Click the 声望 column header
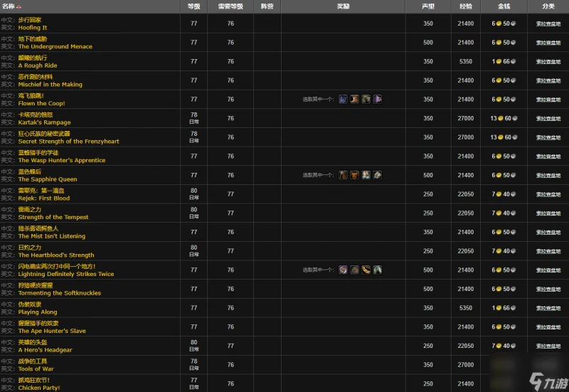This screenshot has width=569, height=392. [x=428, y=6]
